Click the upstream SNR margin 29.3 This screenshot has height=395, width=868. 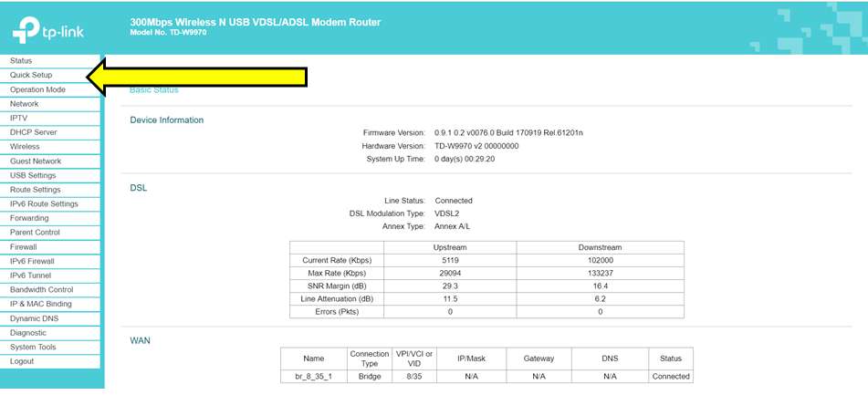click(450, 286)
